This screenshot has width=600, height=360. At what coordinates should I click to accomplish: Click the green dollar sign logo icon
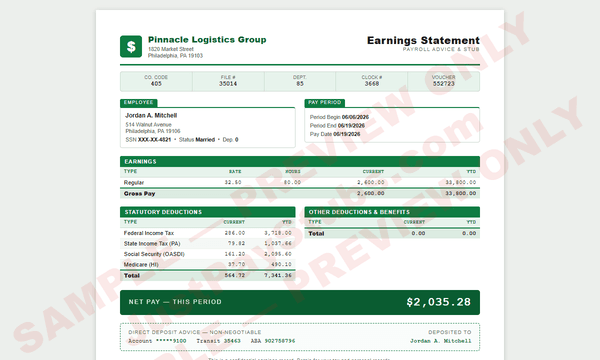click(131, 46)
